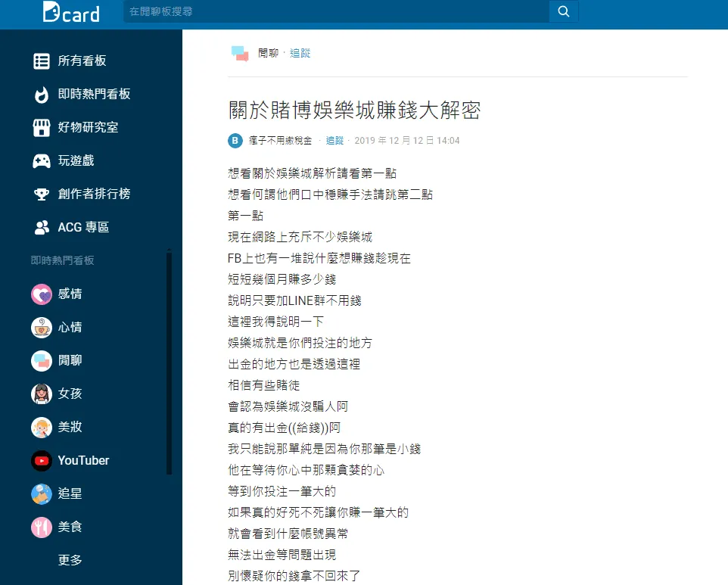Viewport: 728px width, 585px height.
Task: Open 即時熱門看板 flame icon
Action: click(x=42, y=95)
